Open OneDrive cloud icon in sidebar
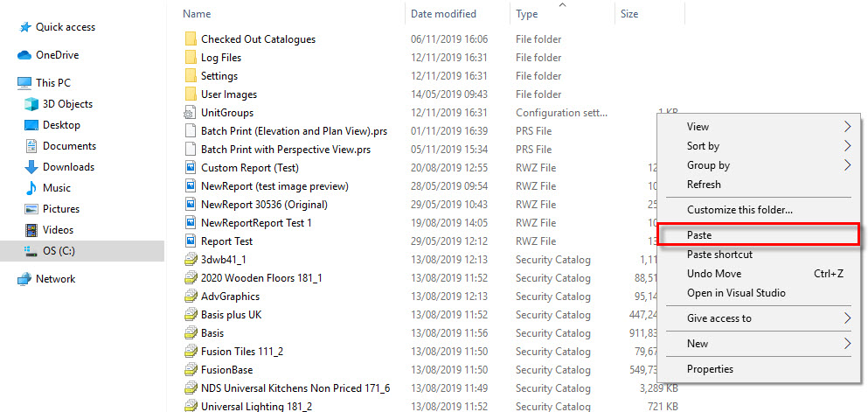 tap(24, 55)
